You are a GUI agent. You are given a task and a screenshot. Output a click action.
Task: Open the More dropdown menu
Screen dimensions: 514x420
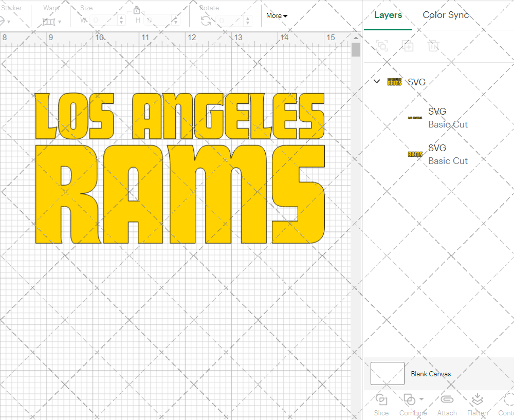pyautogui.click(x=277, y=16)
